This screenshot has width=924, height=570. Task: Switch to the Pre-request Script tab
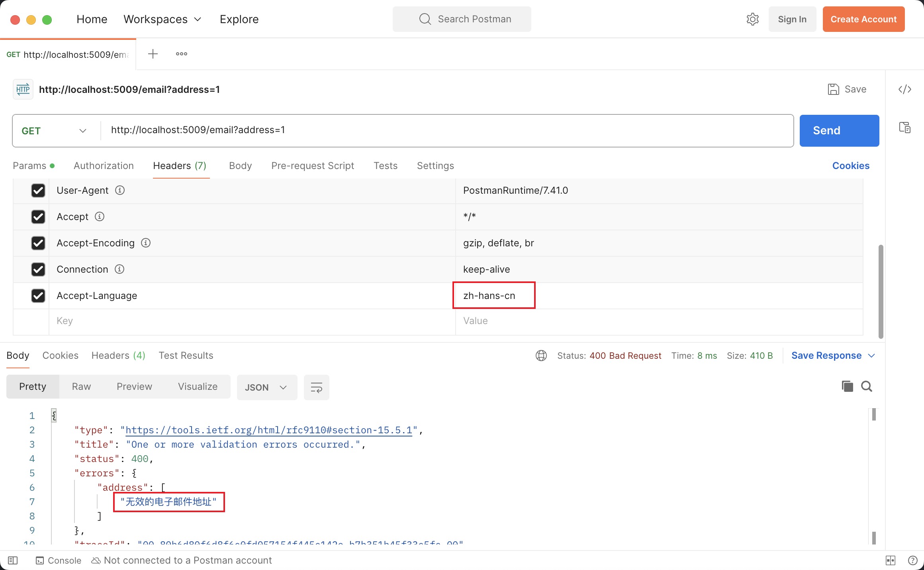point(313,166)
